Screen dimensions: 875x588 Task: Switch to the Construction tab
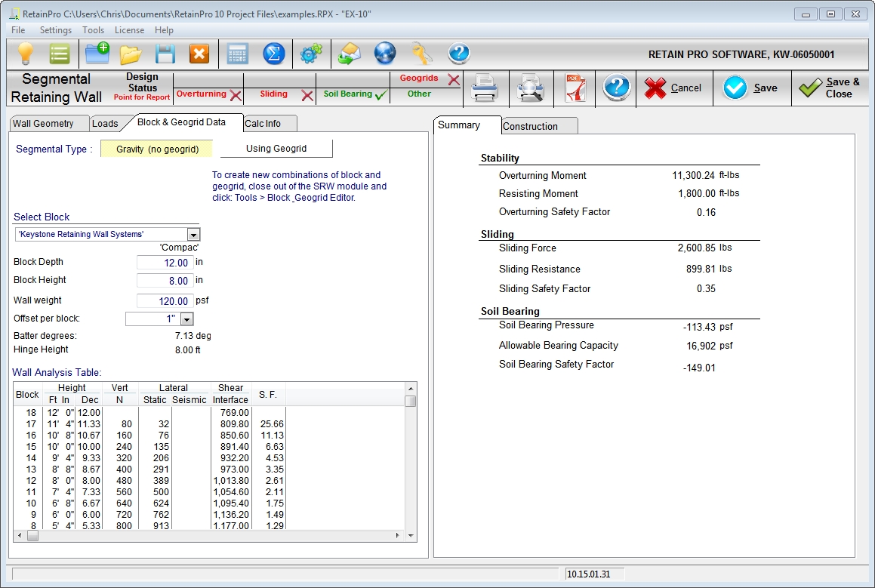530,126
